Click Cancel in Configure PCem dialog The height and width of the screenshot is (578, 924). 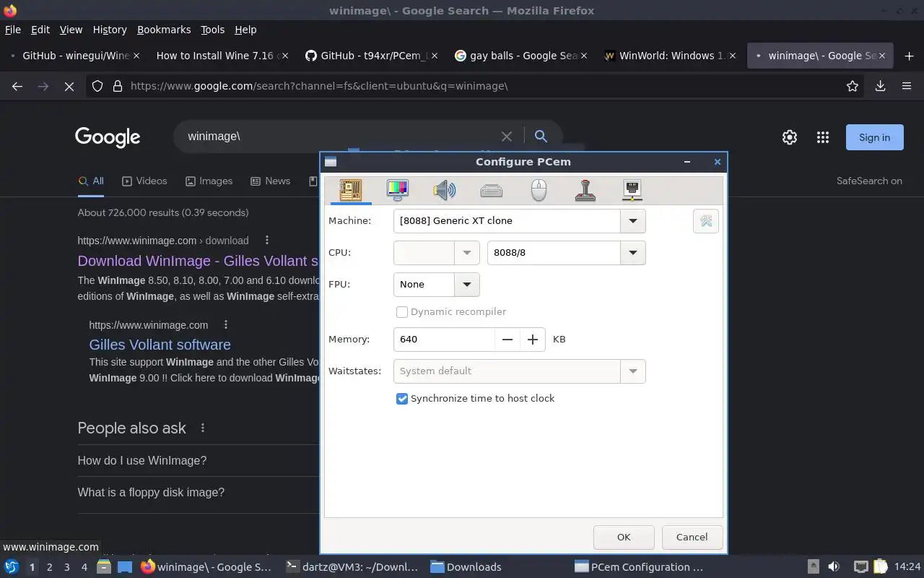[692, 537]
